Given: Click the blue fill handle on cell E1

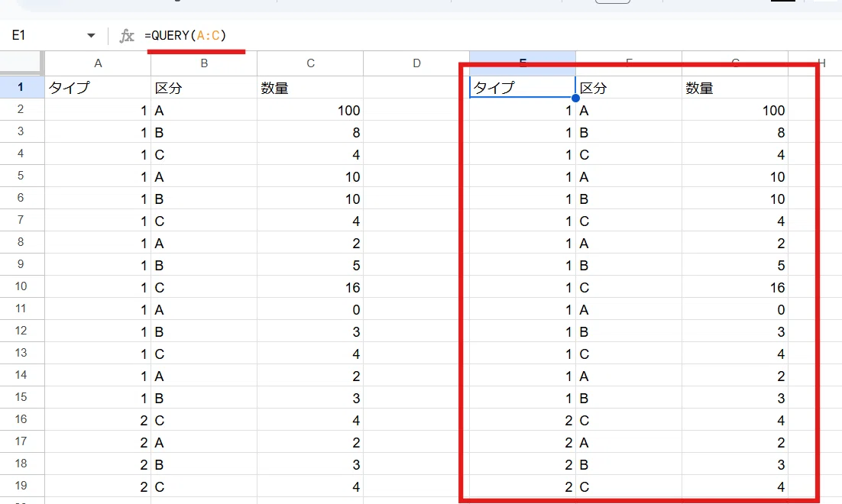Looking at the screenshot, I should 575,98.
